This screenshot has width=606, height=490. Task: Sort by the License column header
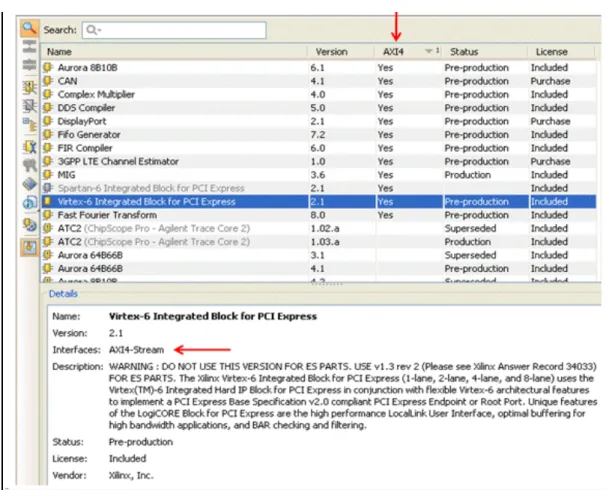(x=561, y=52)
